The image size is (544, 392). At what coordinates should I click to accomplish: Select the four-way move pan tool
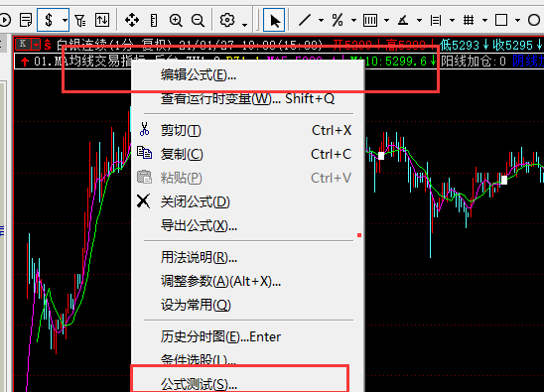(132, 20)
